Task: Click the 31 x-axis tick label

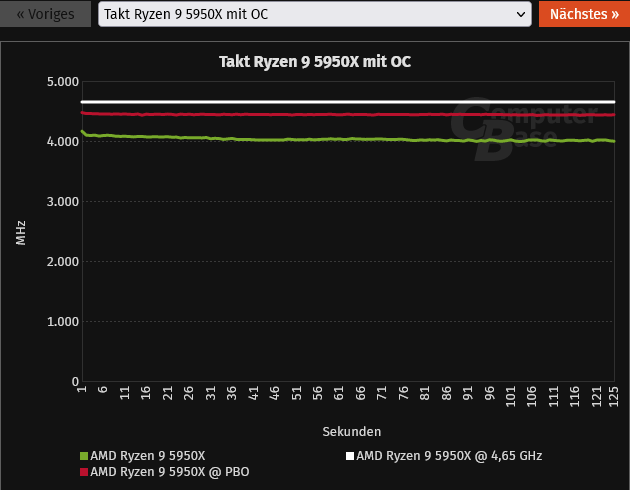Action: pos(210,393)
